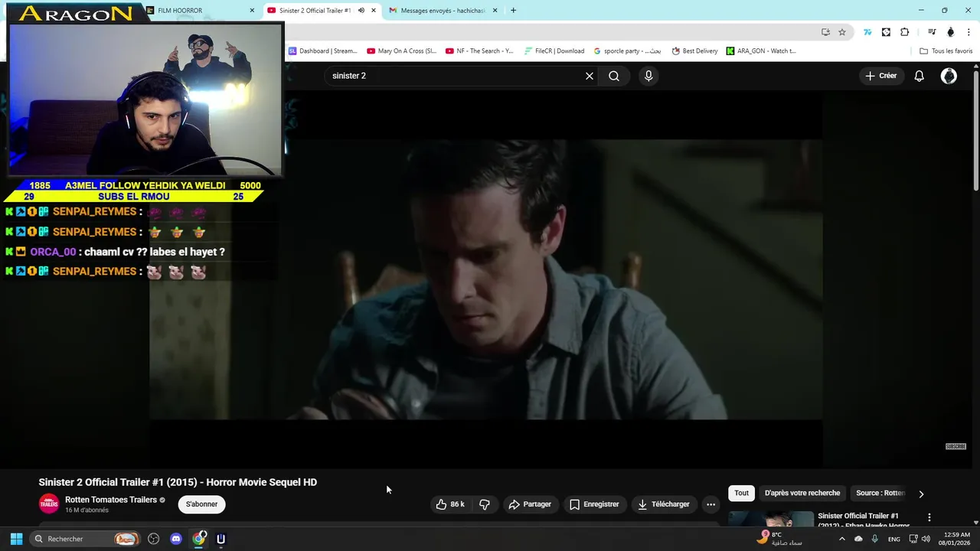Bookmark this page with star icon
This screenshot has height=551, width=980.
tap(842, 32)
